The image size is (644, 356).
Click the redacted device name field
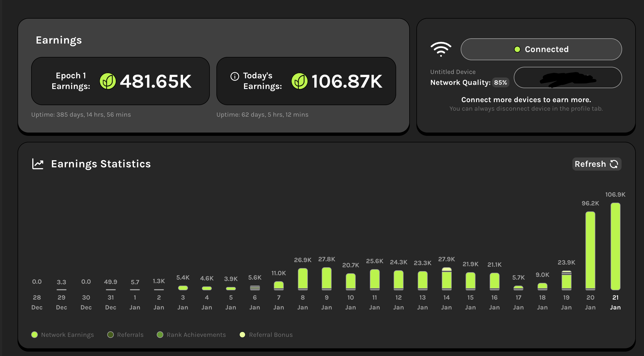568,78
